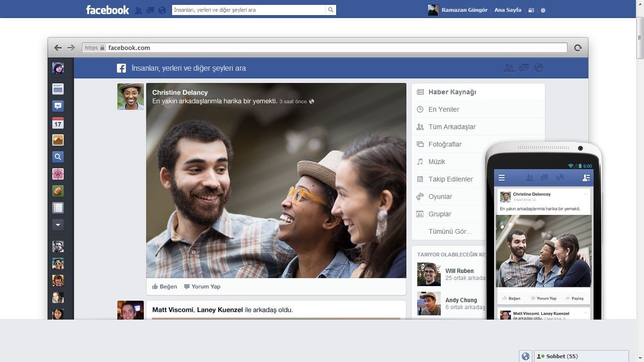The height and width of the screenshot is (362, 644).
Task: Open Will Ruben suggested friend
Action: pyautogui.click(x=460, y=271)
